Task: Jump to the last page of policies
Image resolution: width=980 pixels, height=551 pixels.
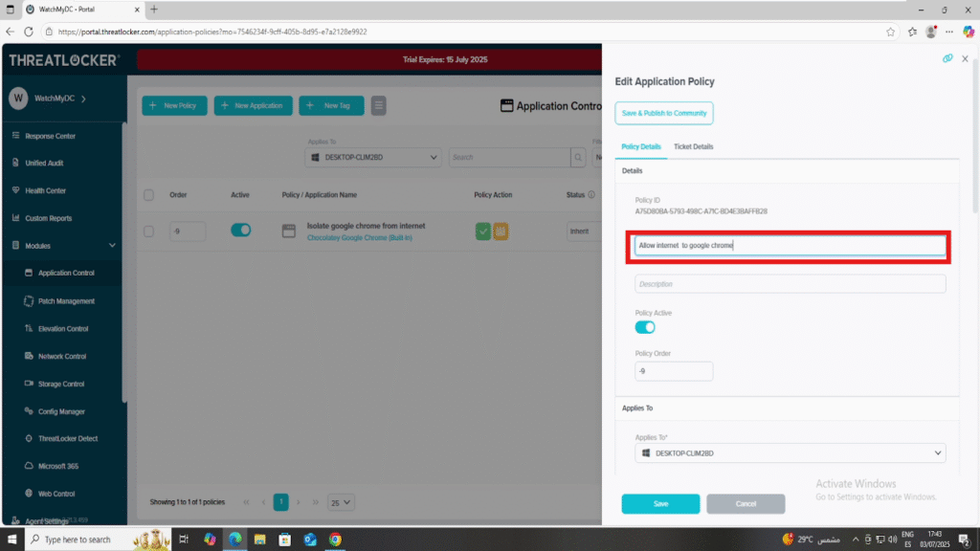Action: tap(316, 502)
